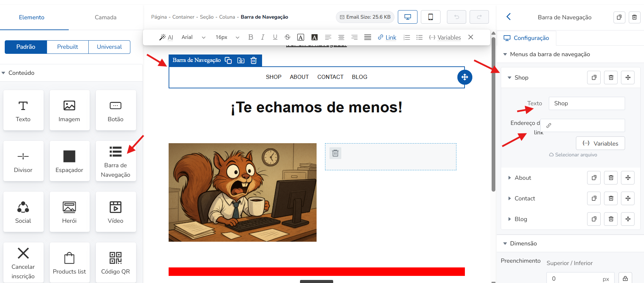Toggle underline formatting

point(275,37)
